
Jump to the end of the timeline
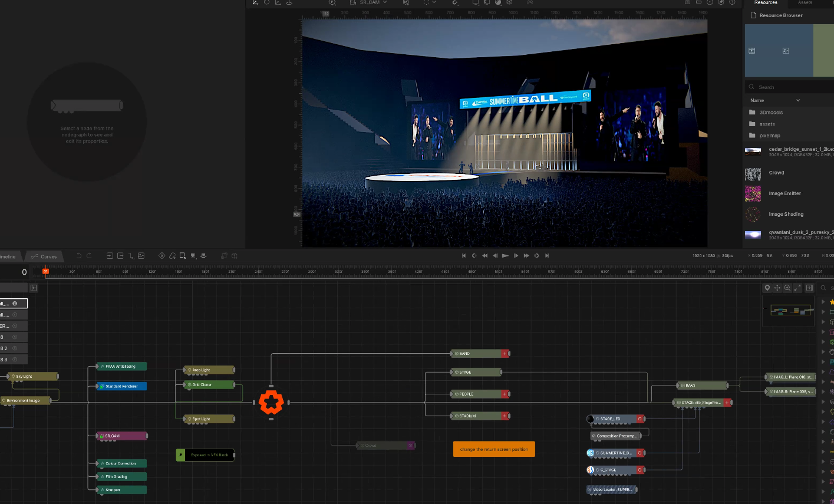[x=547, y=256]
